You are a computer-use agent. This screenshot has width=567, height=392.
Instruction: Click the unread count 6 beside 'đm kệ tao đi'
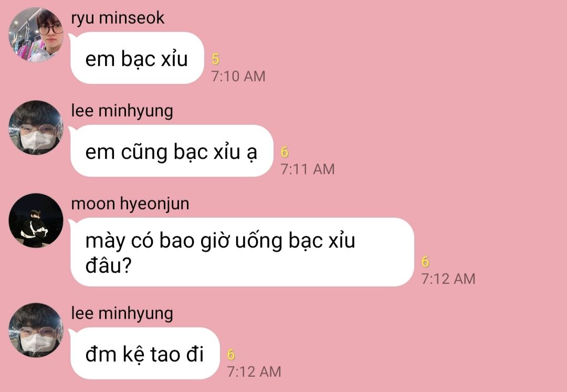[232, 355]
